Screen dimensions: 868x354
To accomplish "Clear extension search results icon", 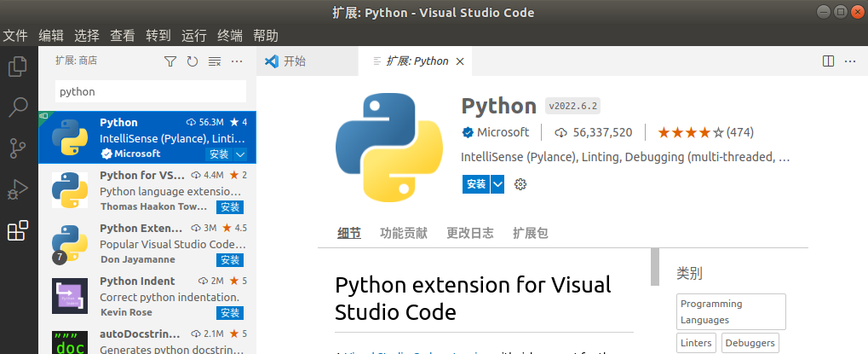I will 215,61.
